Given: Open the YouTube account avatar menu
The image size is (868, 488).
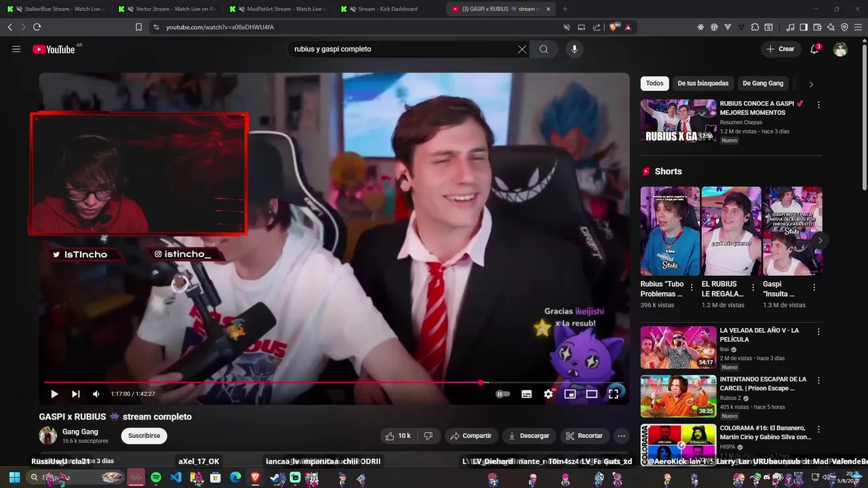Looking at the screenshot, I should 840,49.
